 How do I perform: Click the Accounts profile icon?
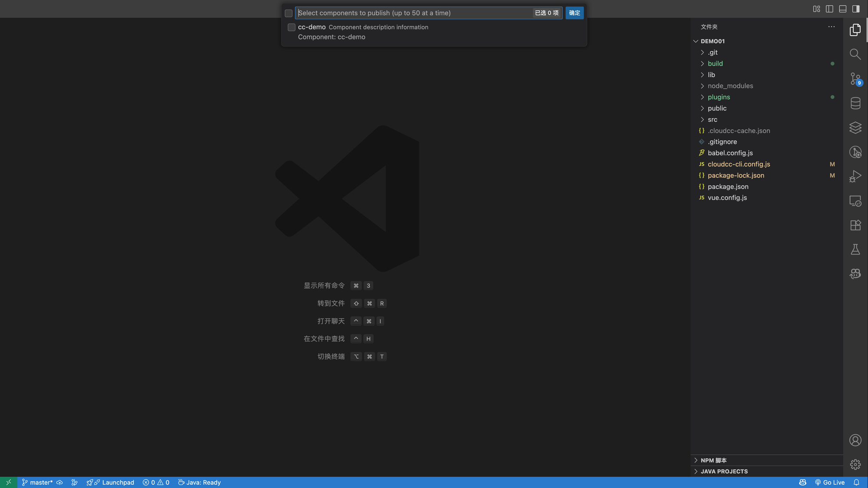tap(855, 440)
